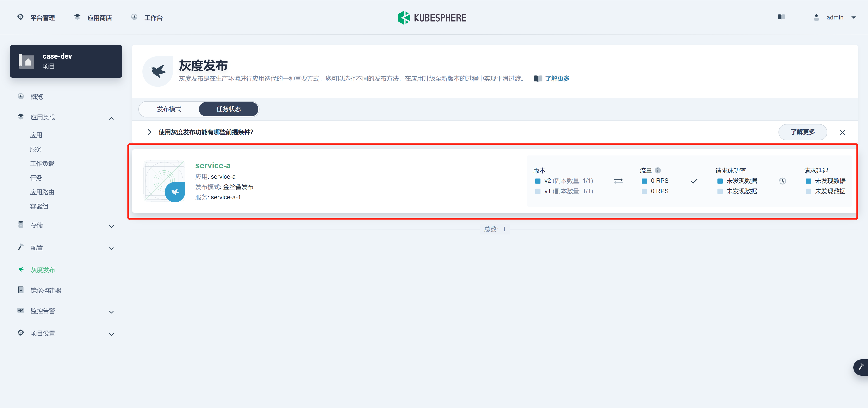Click the 应用商店 layers icon

pyautogui.click(x=77, y=17)
